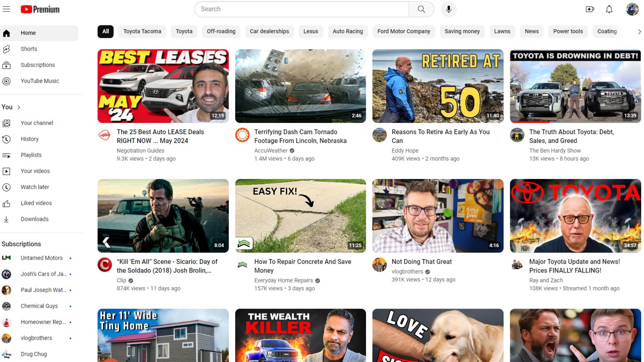This screenshot has width=644, height=362.
Task: Click the Eddy Hope channel name
Action: pyautogui.click(x=405, y=151)
